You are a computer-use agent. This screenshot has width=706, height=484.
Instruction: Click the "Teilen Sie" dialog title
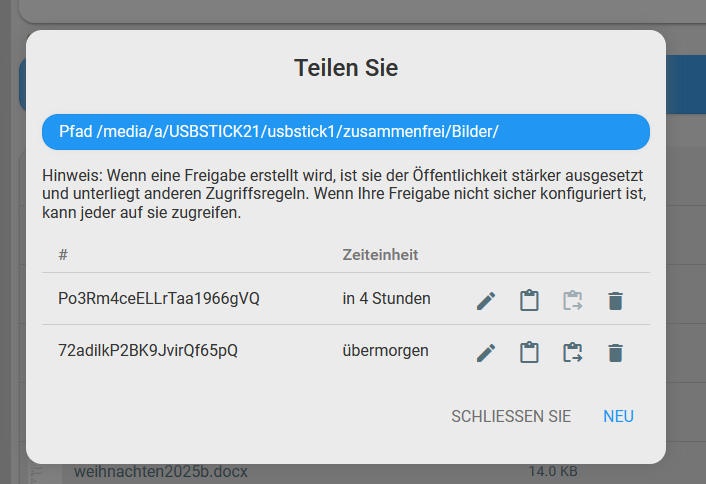pyautogui.click(x=346, y=68)
